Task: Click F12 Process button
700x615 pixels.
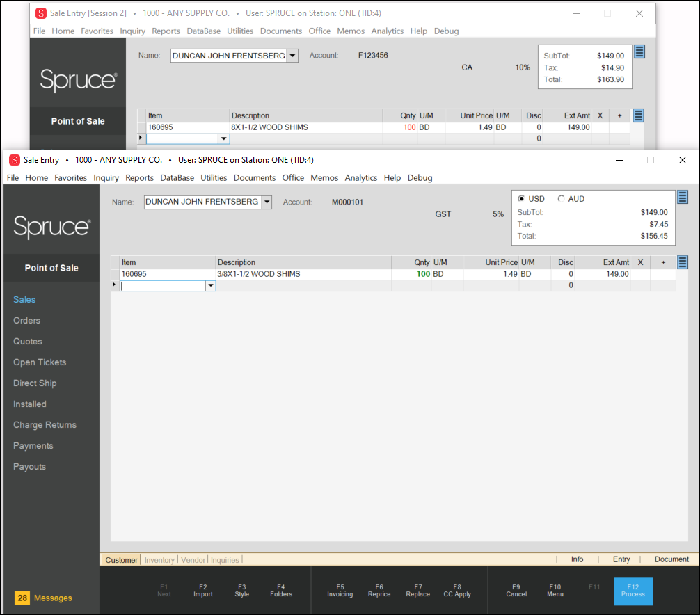Action: pyautogui.click(x=633, y=591)
